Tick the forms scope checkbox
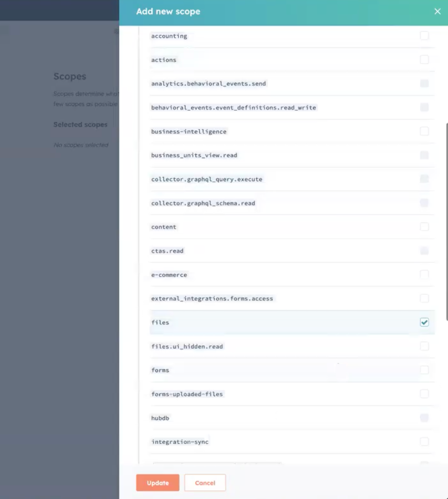The height and width of the screenshot is (499, 448). click(424, 370)
